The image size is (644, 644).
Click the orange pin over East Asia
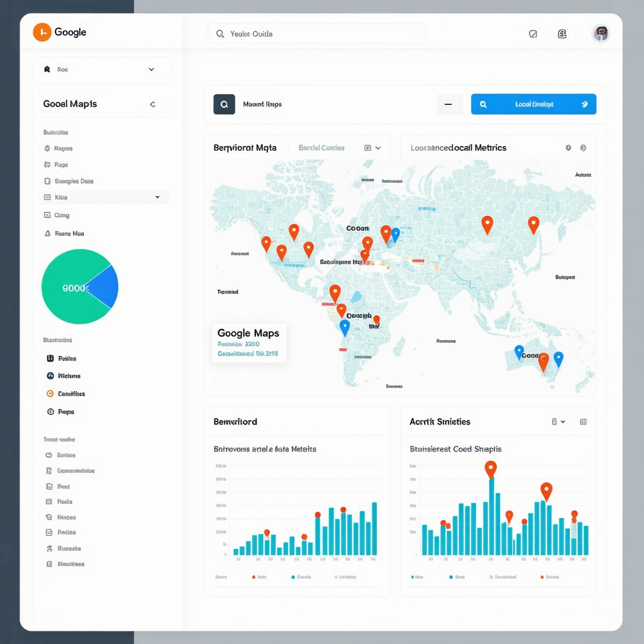533,225
